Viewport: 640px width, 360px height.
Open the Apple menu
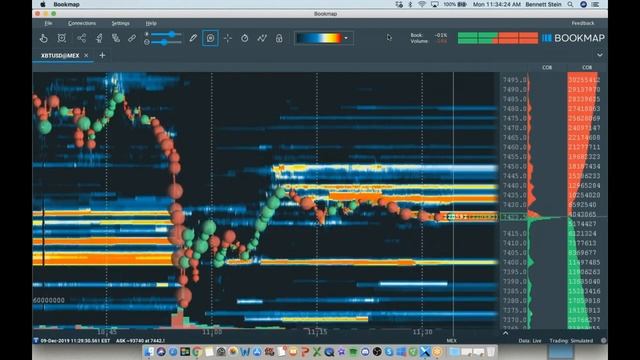point(42,4)
